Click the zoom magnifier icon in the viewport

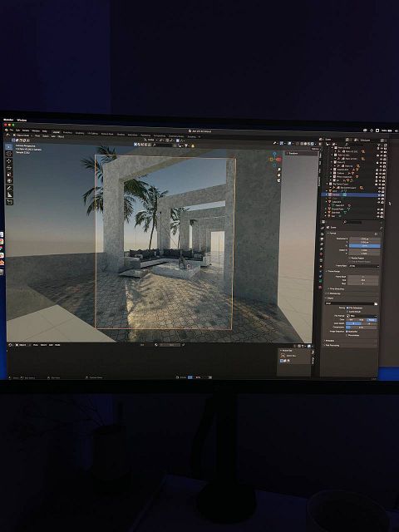pos(279,170)
